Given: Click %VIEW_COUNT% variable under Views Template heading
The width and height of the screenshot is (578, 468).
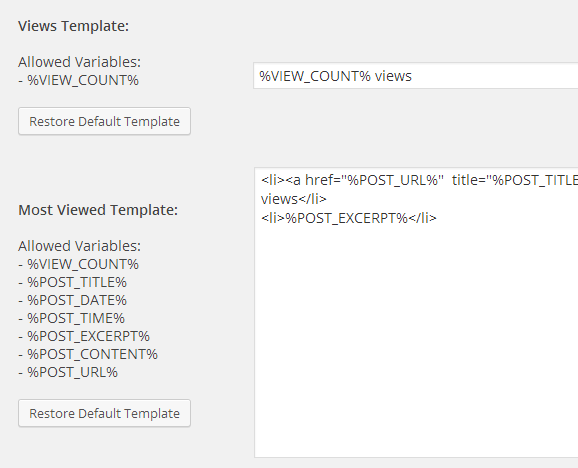Looking at the screenshot, I should [83, 80].
